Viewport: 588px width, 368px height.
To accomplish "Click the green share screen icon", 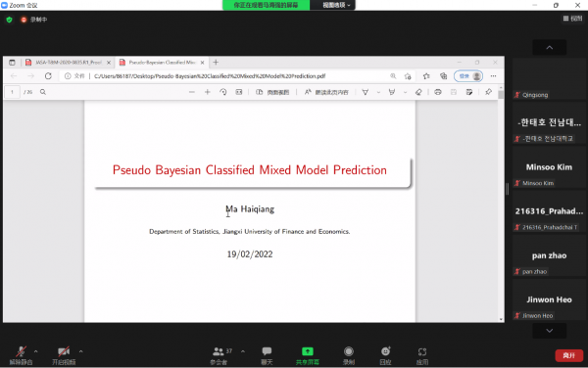I will [307, 351].
